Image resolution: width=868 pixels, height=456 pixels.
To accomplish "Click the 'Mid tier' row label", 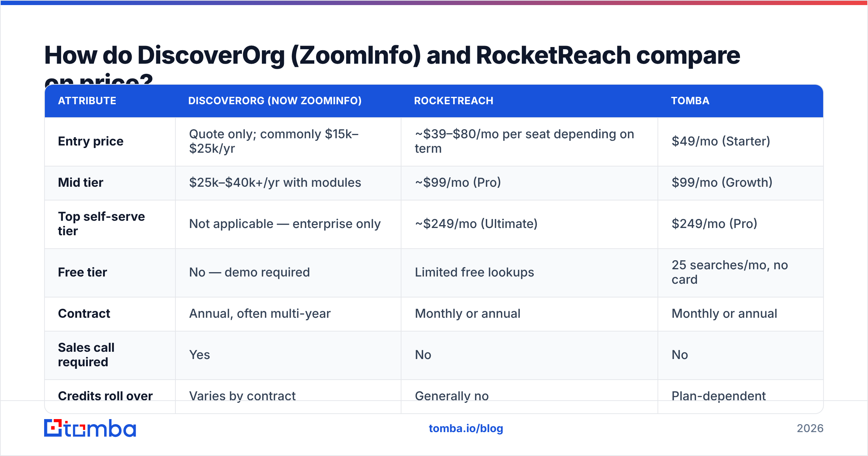I will (81, 182).
